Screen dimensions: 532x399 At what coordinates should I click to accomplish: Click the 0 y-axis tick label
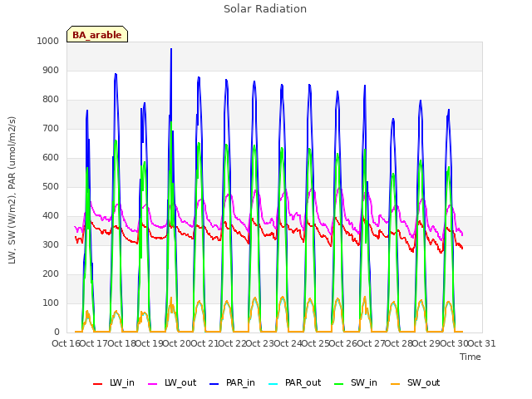(57, 332)
